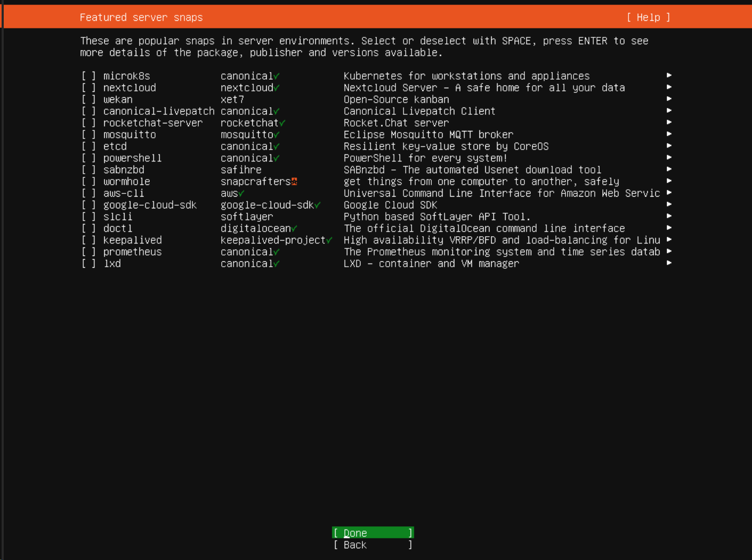Image resolution: width=752 pixels, height=560 pixels.
Task: Click the green checkmark after digitalocean
Action: (x=294, y=229)
